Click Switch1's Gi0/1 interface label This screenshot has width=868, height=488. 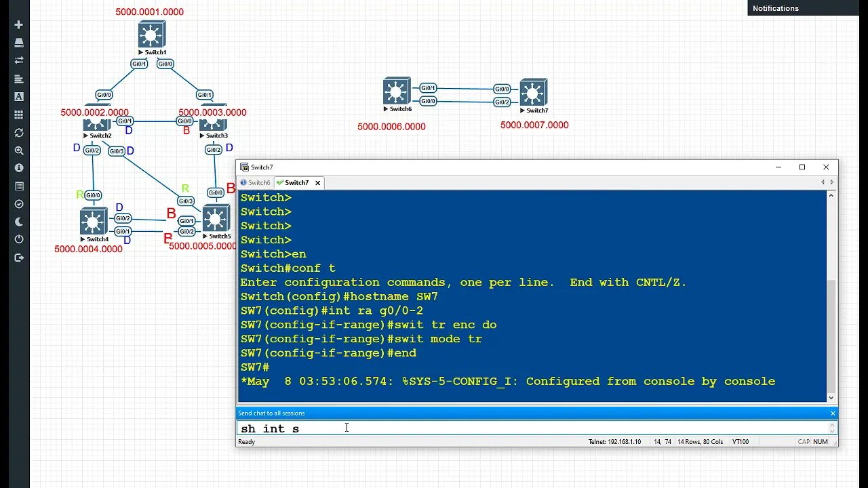click(139, 64)
